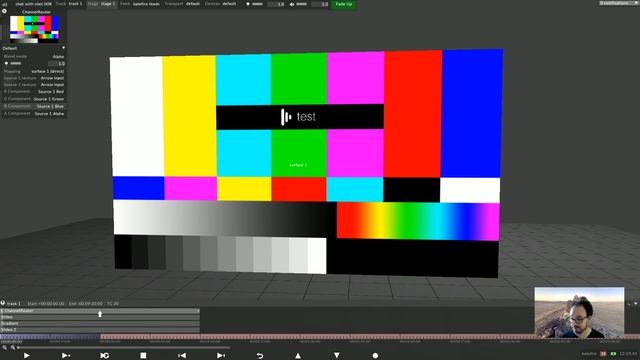The image size is (640, 360).
Task: Open R Component 'Source 1 Red' dropdown
Action: point(34,91)
